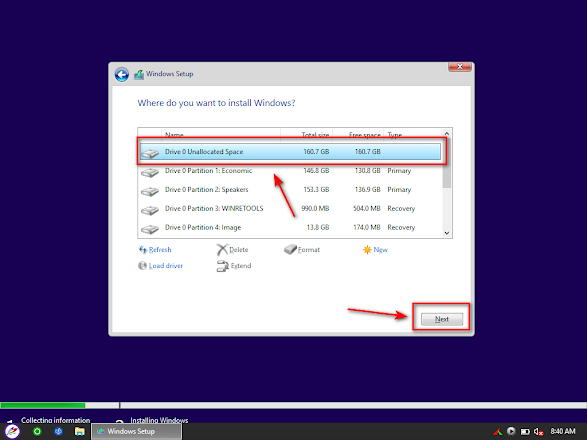Click the Refresh link
This screenshot has width=587, height=440.
[155, 249]
